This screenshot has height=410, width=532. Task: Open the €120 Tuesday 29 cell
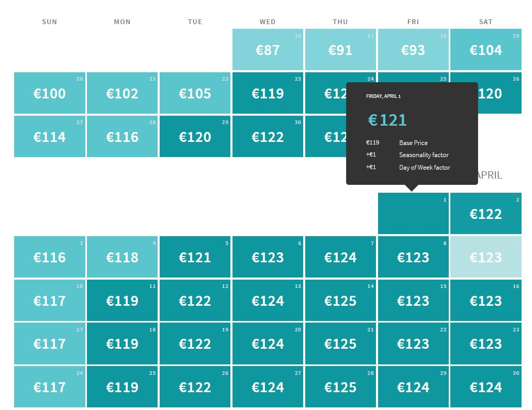click(195, 137)
